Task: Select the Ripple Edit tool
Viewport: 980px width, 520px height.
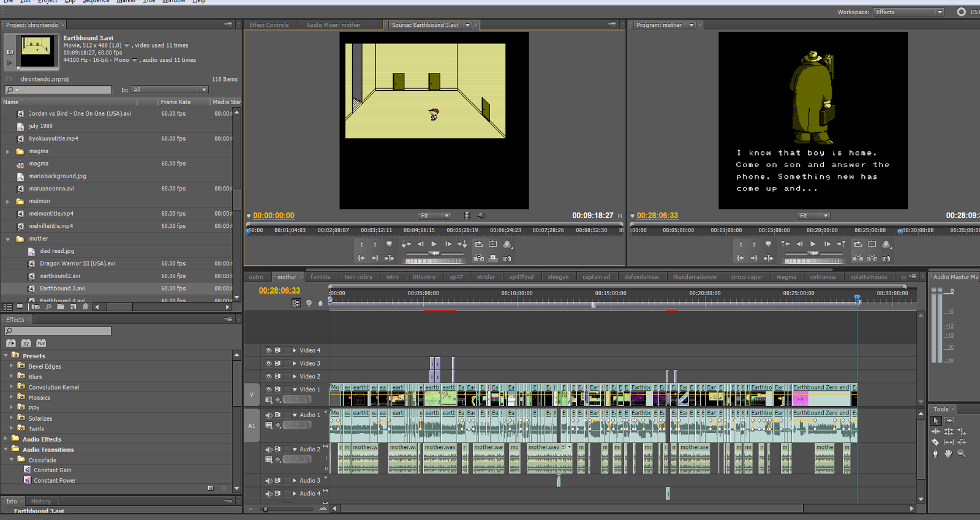Action: (x=935, y=432)
